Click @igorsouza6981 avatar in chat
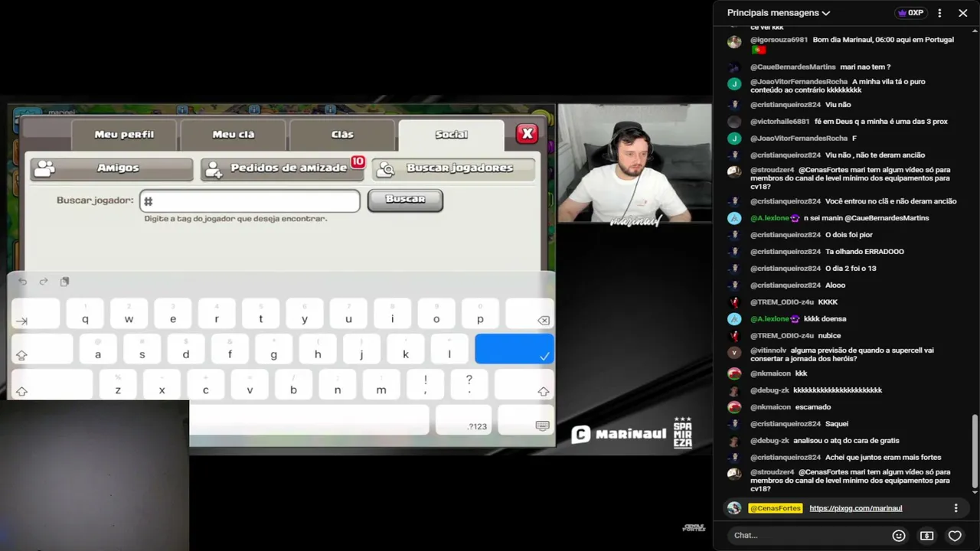The image size is (980, 551). coord(734,42)
